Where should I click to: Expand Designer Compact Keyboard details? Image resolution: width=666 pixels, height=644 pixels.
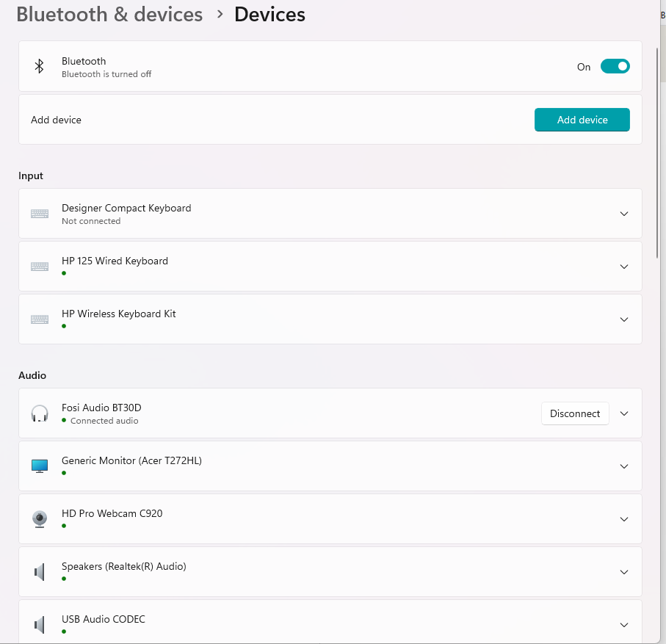coord(624,214)
